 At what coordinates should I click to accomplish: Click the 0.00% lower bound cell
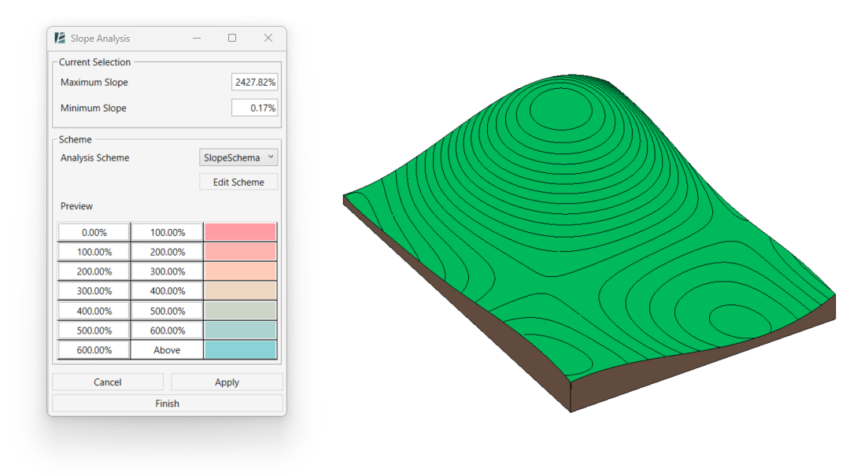click(x=94, y=232)
